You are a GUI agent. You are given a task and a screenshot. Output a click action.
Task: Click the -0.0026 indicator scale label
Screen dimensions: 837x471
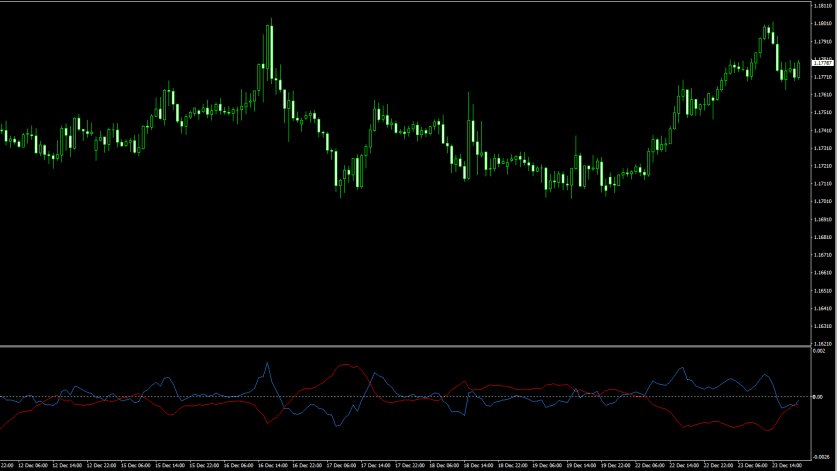[x=821, y=451]
